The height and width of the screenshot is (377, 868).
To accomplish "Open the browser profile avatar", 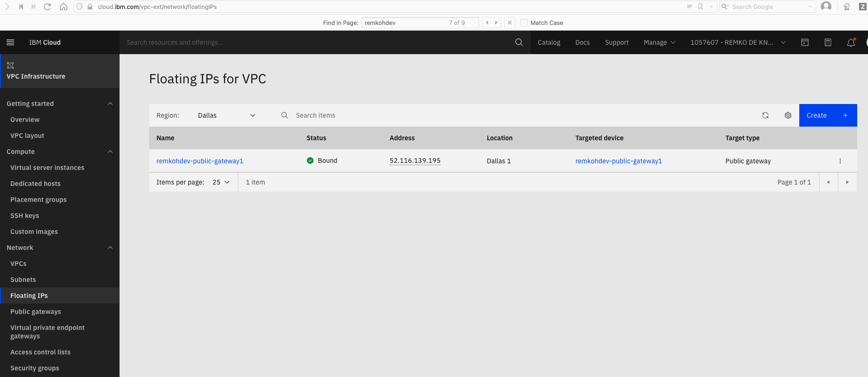I will coord(826,7).
